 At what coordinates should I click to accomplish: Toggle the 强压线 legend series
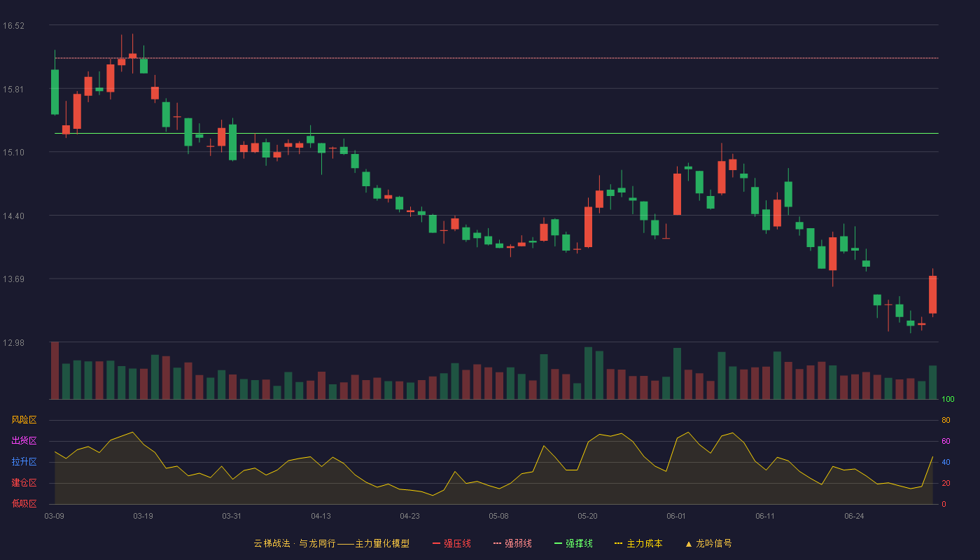click(451, 543)
